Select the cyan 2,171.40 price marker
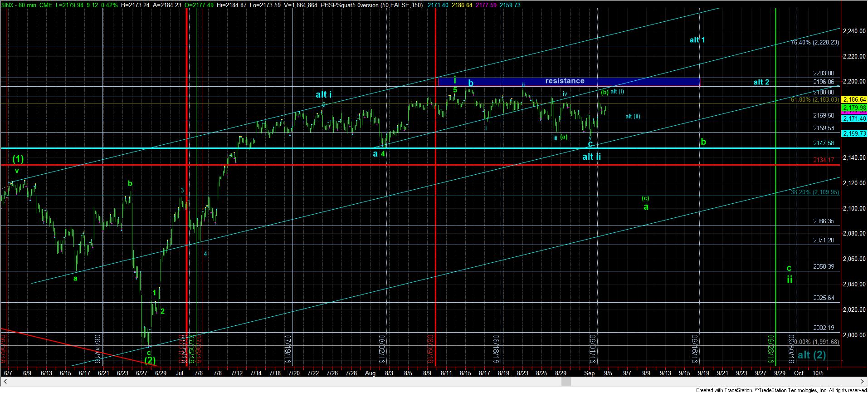Image resolution: width=868 pixels, height=393 pixels. coord(853,118)
